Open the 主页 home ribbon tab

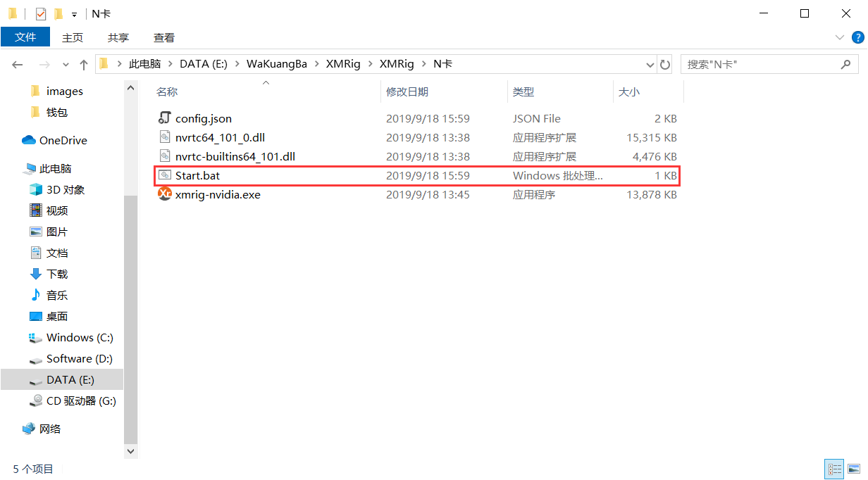(x=73, y=37)
